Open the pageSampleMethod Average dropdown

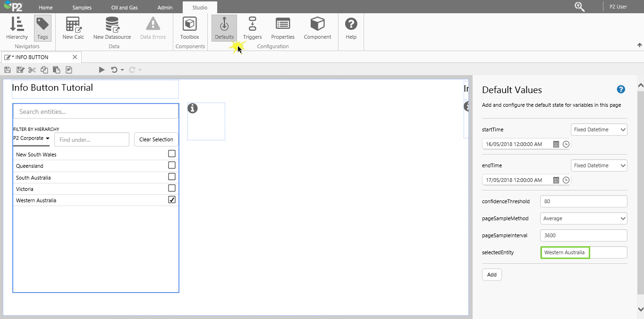584,218
